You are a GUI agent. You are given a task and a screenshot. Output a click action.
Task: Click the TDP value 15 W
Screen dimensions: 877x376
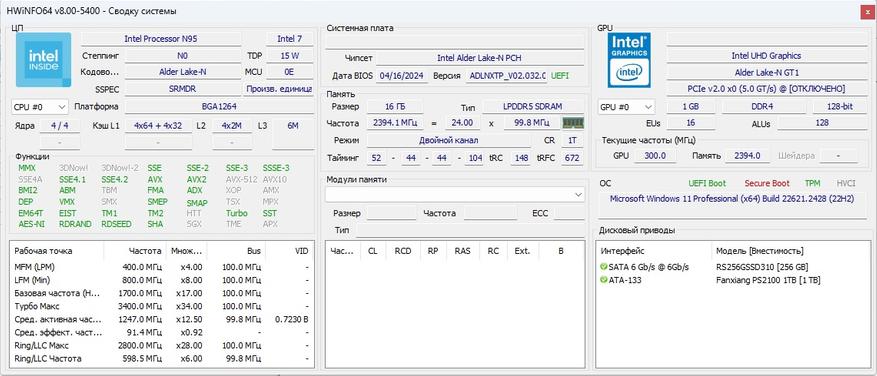point(290,55)
